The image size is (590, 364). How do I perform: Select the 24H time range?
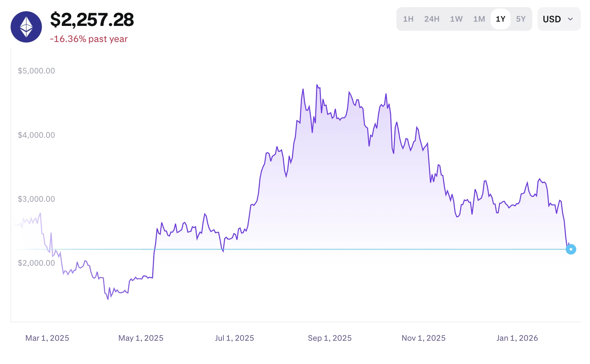coord(432,19)
